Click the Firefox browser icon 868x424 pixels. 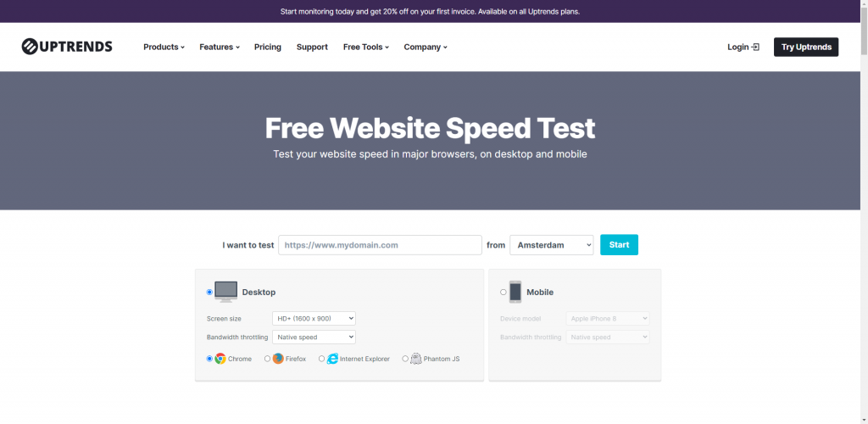point(278,359)
